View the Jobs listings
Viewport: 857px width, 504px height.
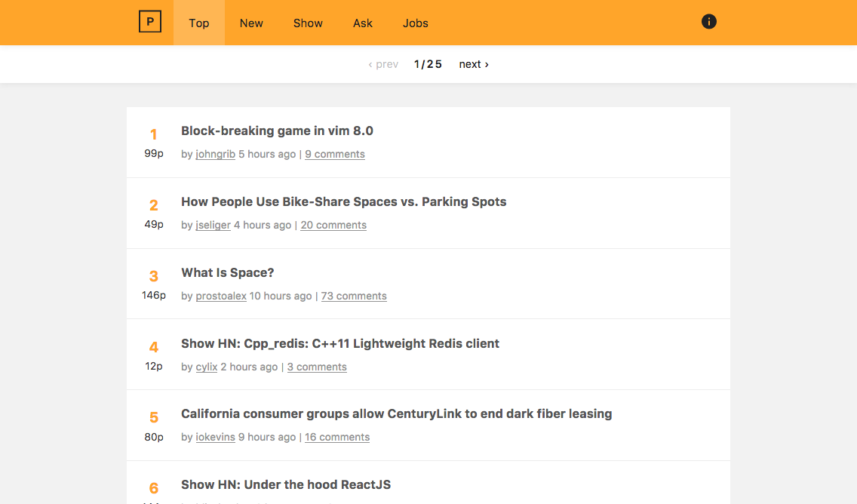415,23
